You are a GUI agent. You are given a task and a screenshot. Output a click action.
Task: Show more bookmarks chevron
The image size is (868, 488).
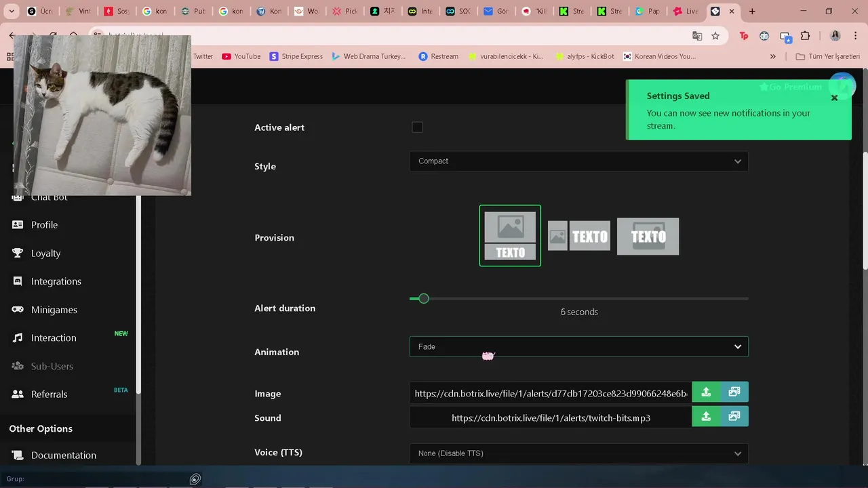[x=773, y=56]
